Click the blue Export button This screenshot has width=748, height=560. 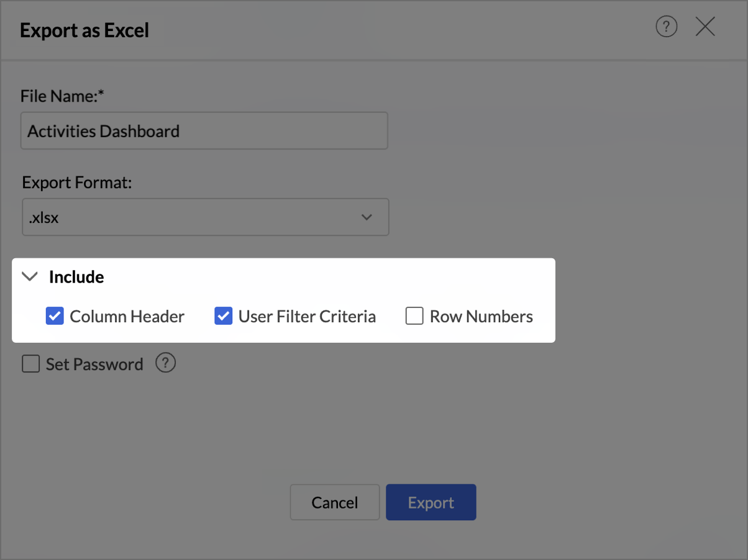point(431,502)
